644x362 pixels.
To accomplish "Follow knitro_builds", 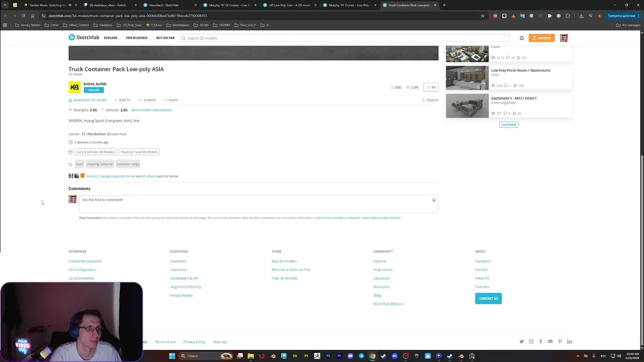I will tap(94, 90).
